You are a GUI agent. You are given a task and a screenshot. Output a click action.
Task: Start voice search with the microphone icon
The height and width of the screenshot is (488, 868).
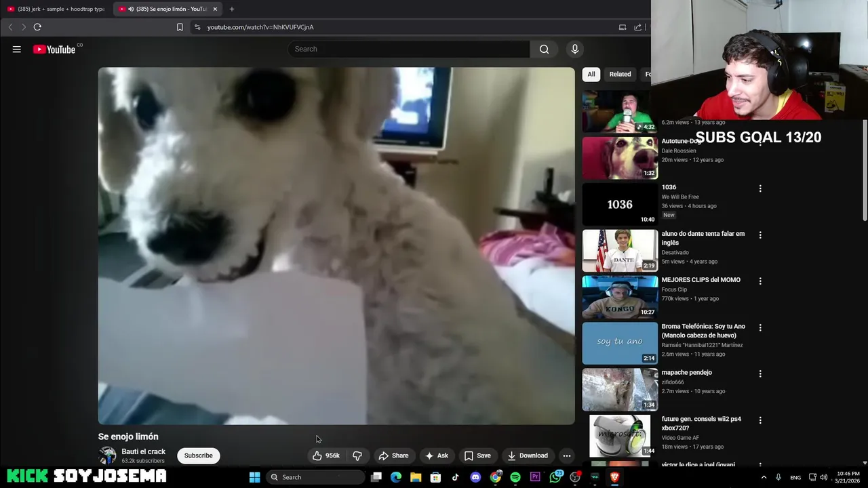[574, 49]
